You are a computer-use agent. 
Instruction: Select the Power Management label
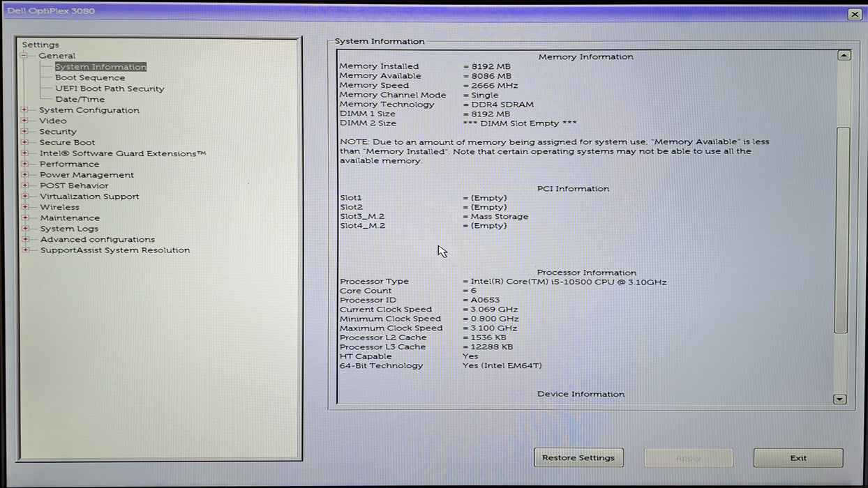[x=87, y=175]
